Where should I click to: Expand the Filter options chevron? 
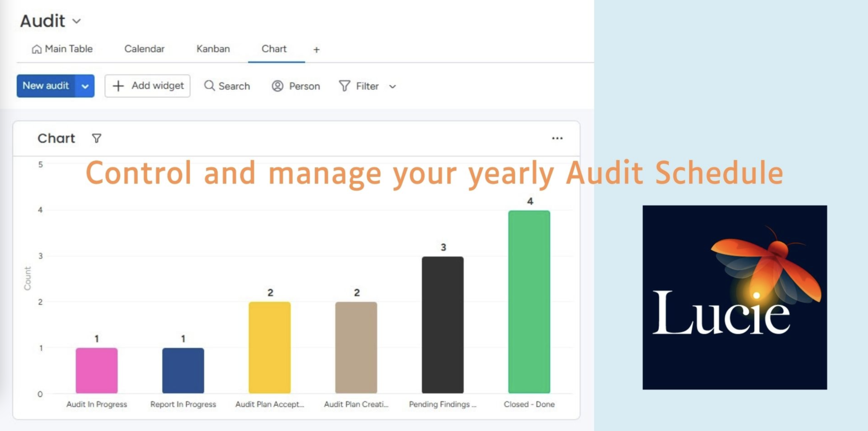point(393,87)
